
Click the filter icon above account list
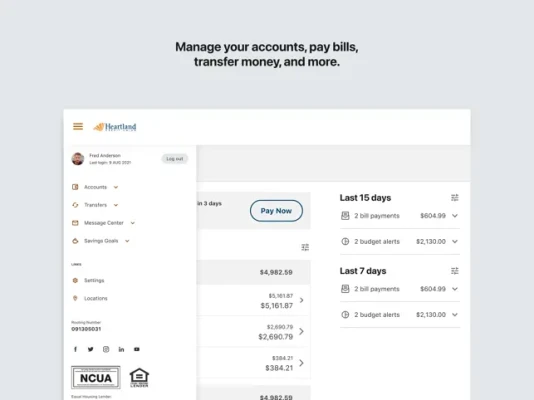tap(305, 247)
